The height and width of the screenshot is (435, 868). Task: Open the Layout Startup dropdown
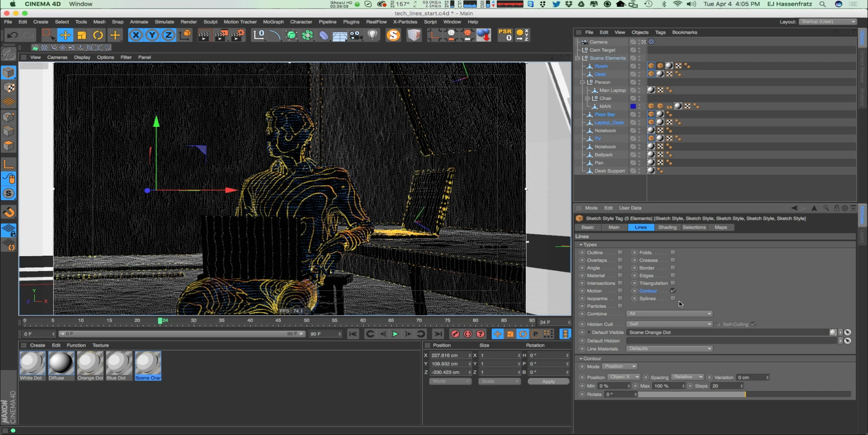[827, 22]
